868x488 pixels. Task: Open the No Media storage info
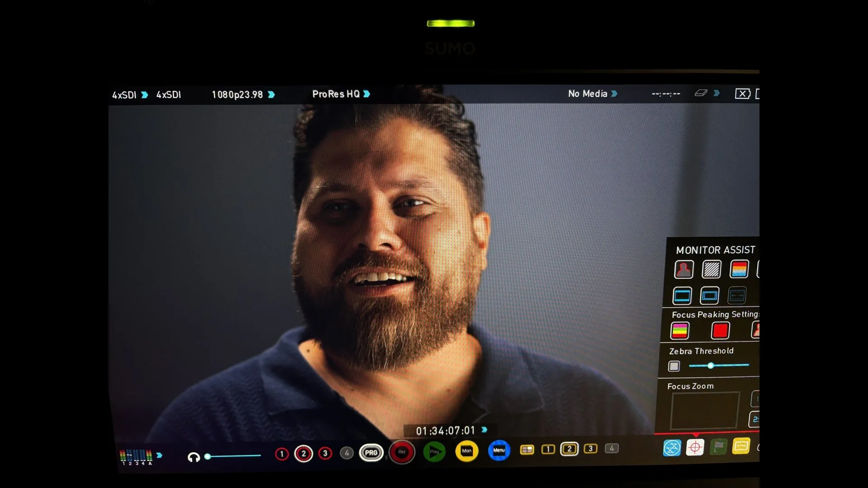click(593, 94)
